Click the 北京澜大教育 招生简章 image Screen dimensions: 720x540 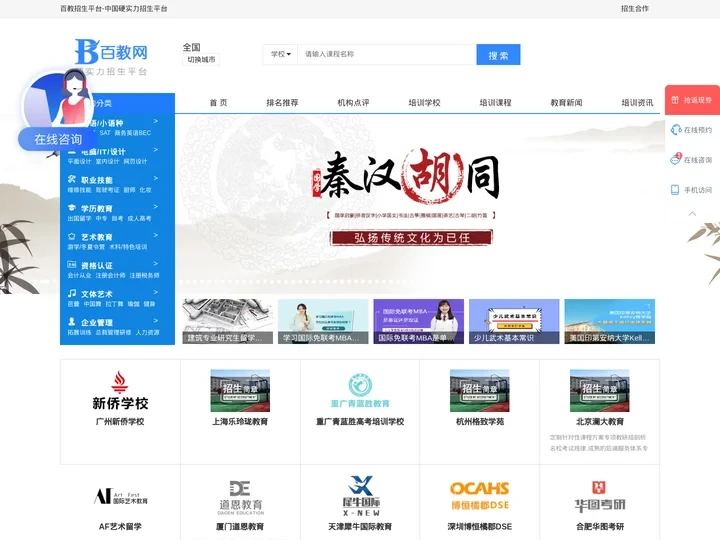pyautogui.click(x=600, y=390)
